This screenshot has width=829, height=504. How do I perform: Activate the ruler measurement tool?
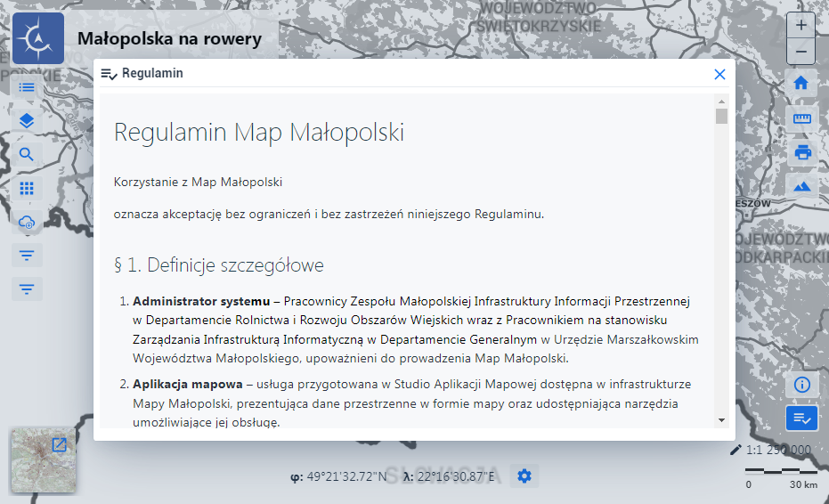(x=801, y=118)
